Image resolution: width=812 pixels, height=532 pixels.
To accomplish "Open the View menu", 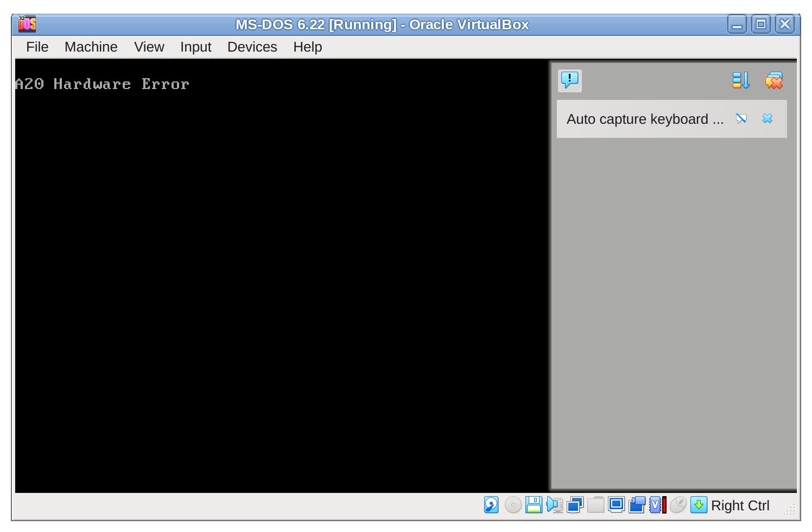I will [149, 47].
